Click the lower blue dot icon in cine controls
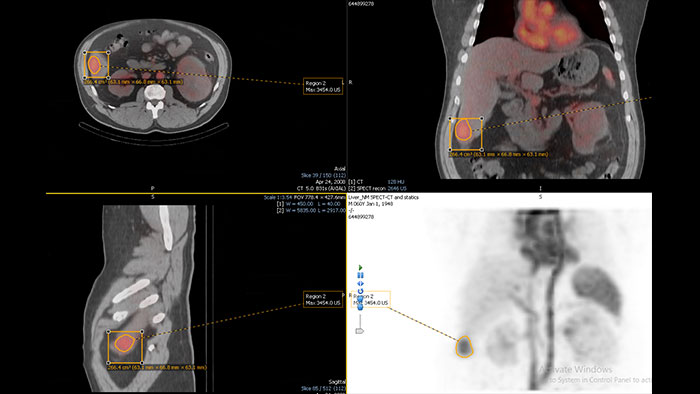 pos(360,307)
